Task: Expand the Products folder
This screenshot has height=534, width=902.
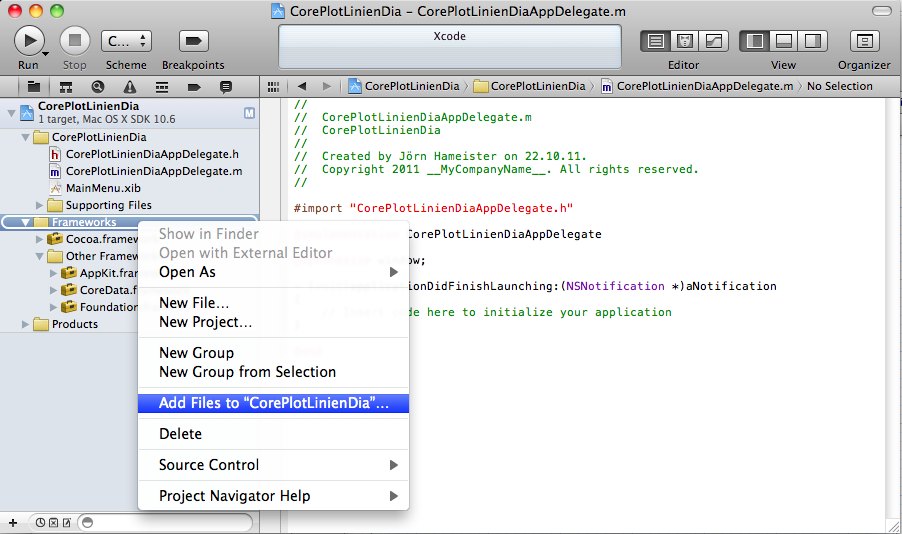Action: coord(27,324)
